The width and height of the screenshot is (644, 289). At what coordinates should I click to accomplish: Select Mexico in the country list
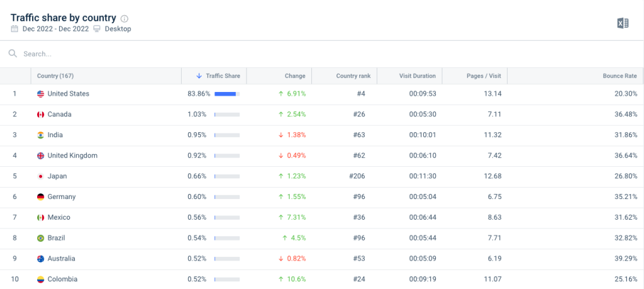pyautogui.click(x=58, y=217)
